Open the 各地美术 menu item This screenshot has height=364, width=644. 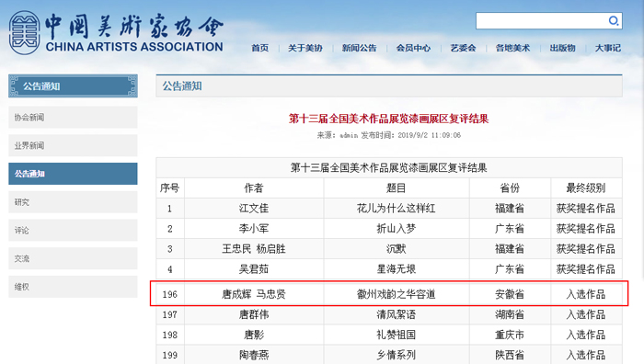(512, 48)
